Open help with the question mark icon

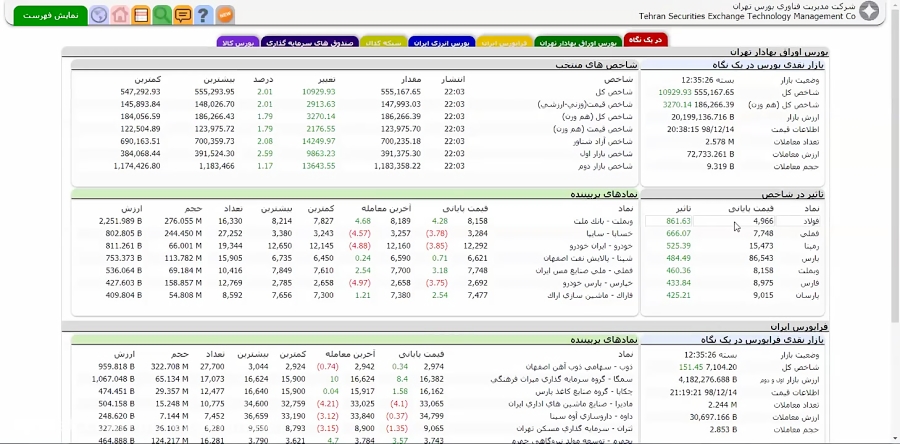coord(203,15)
